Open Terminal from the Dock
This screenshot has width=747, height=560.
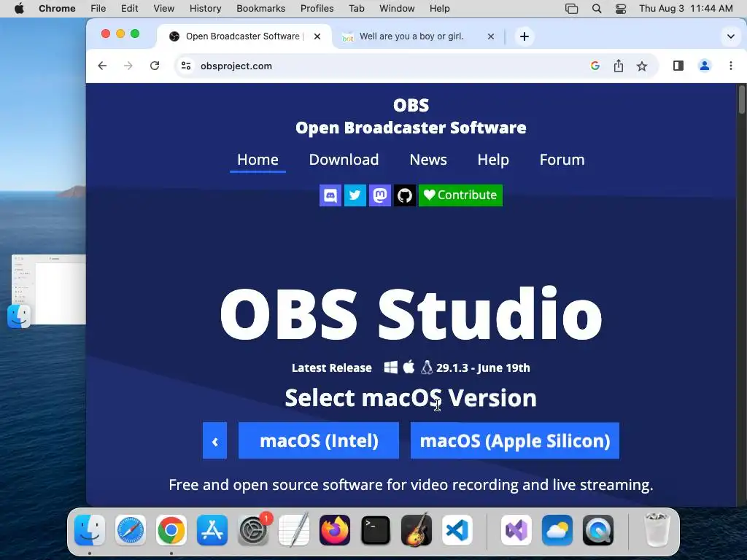[376, 529]
